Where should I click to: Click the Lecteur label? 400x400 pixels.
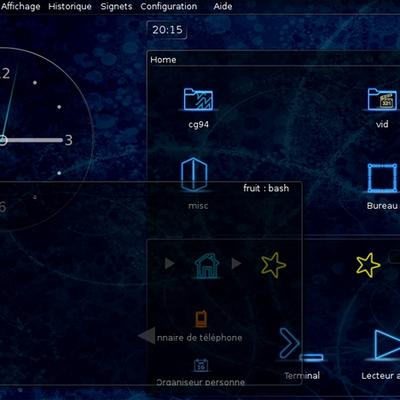point(381,376)
